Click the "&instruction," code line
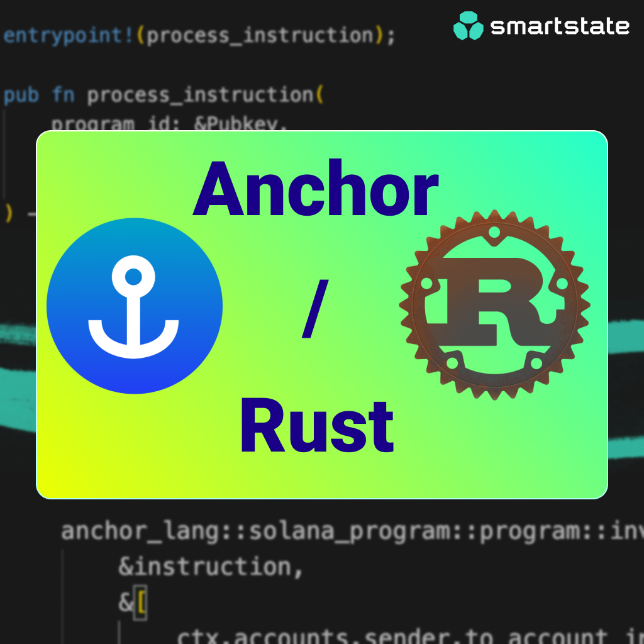This screenshot has width=644, height=644. 211,567
